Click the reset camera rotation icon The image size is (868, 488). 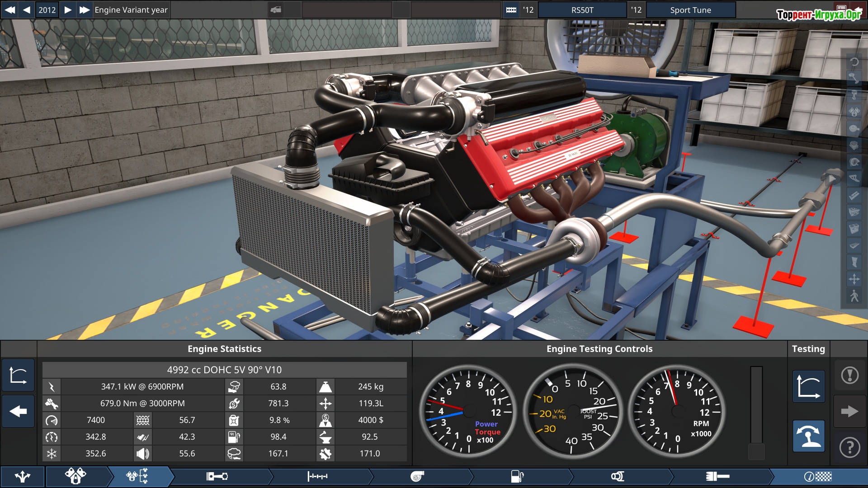click(854, 62)
